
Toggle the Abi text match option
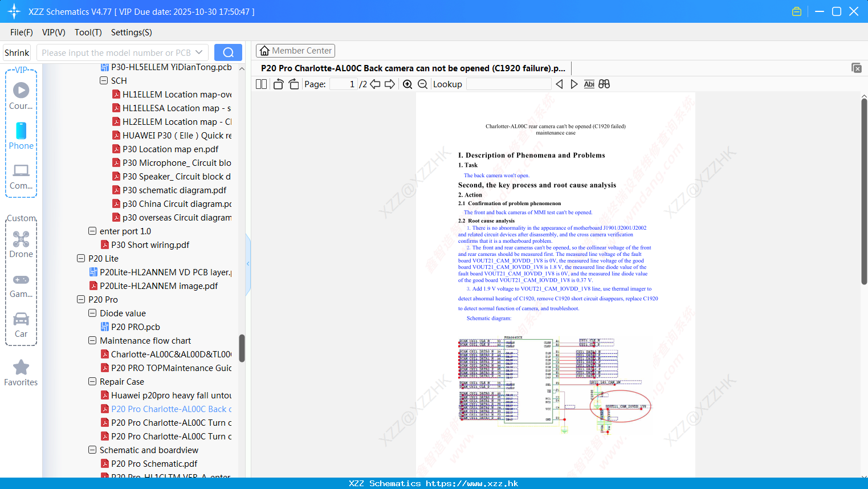(589, 84)
